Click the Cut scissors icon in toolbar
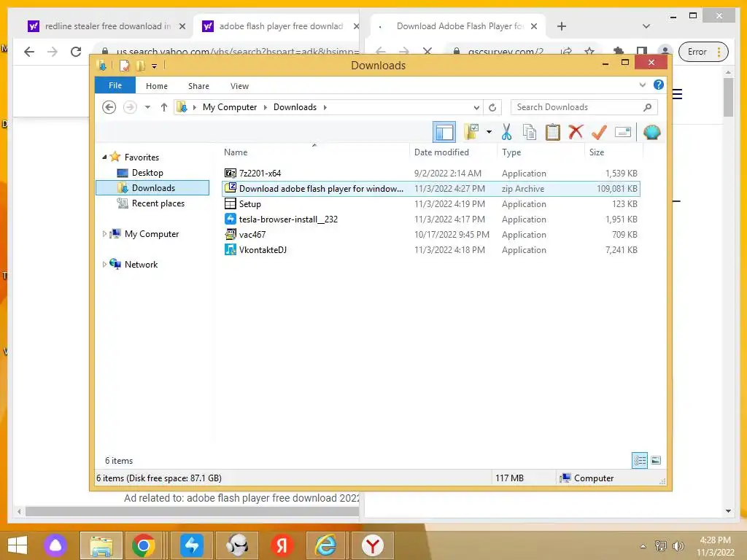This screenshot has width=747, height=560. 506,132
